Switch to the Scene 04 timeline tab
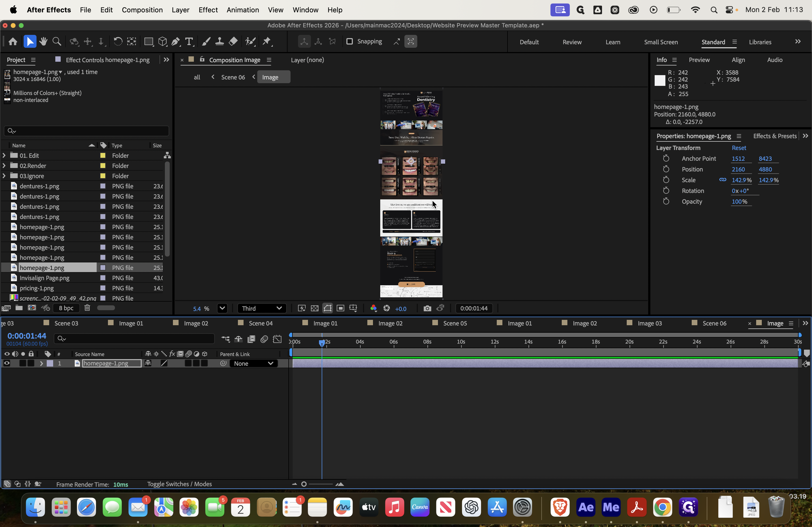This screenshot has height=527, width=812. pos(261,323)
